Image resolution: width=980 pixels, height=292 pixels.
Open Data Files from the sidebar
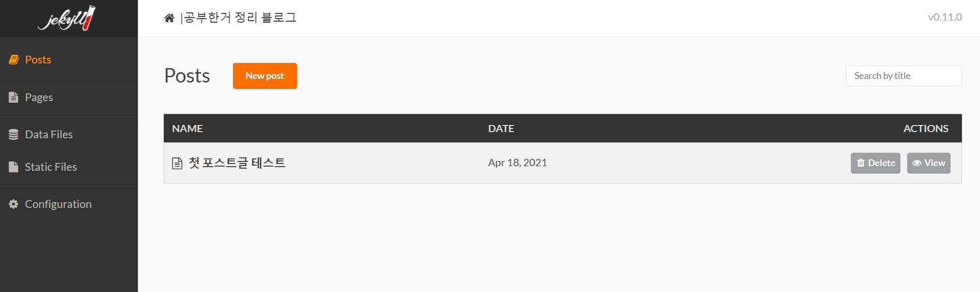[49, 135]
